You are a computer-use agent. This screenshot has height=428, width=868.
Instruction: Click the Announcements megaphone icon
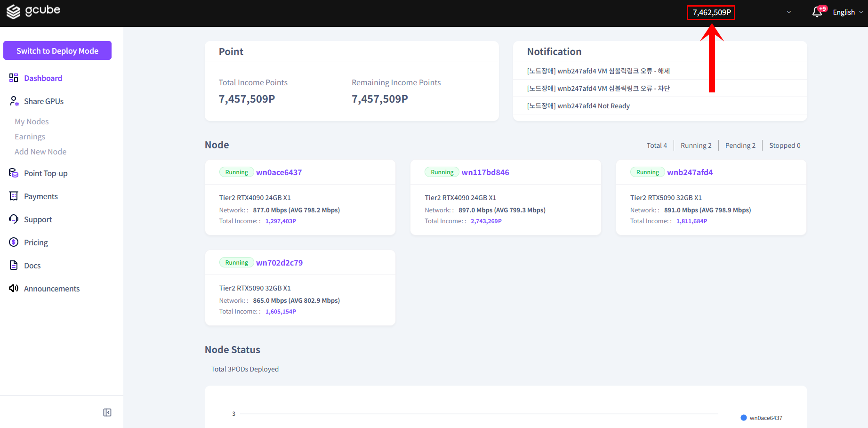[14, 288]
